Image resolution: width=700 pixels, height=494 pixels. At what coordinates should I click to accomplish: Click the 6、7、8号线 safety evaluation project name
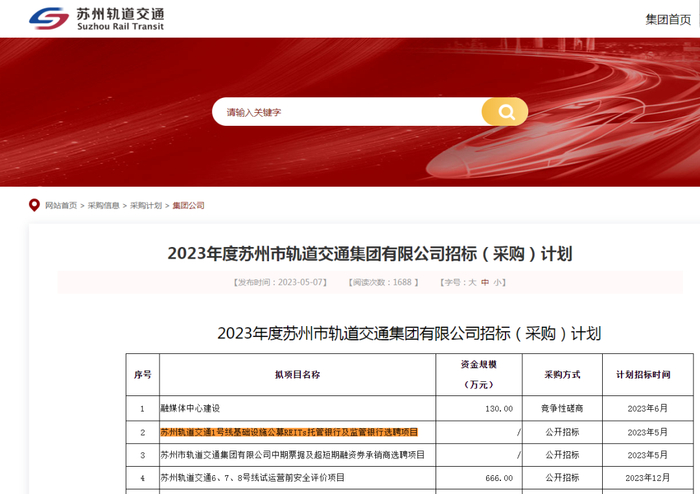point(253,477)
